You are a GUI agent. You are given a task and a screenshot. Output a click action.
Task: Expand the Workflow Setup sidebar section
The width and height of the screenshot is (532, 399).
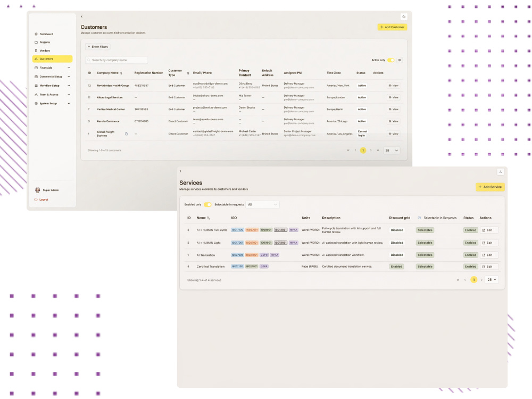[52, 86]
